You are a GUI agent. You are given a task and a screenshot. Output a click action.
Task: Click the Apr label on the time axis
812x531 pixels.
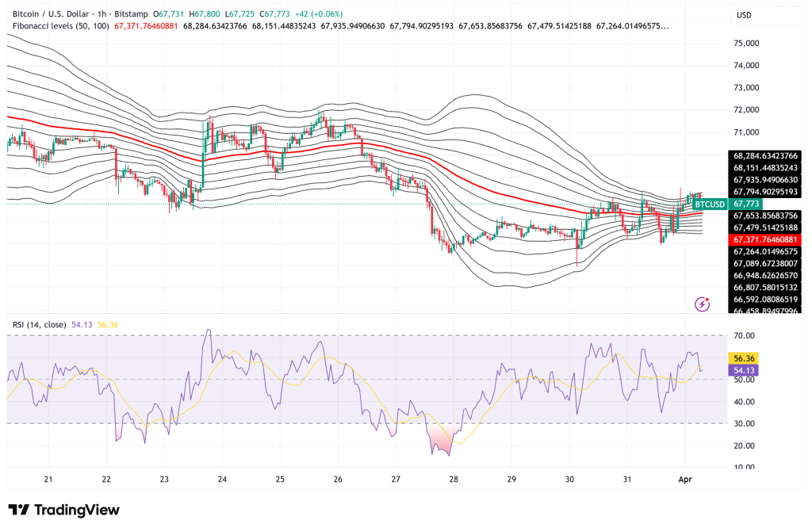tap(684, 479)
